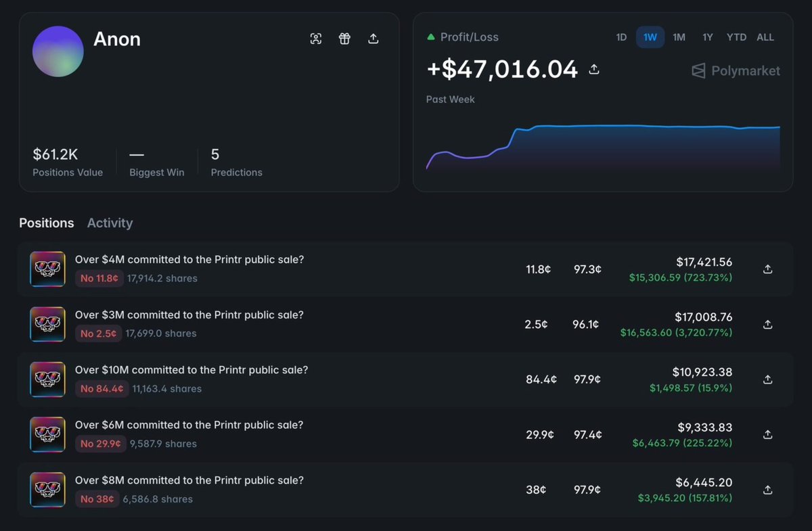This screenshot has height=531, width=812.
Task: Share the Over $4M Printr position
Action: [x=767, y=269]
